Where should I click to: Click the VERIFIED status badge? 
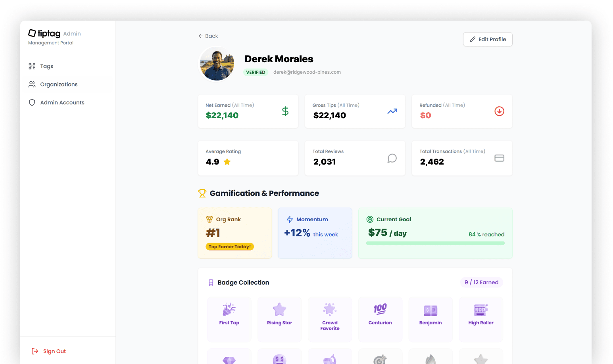coord(256,72)
